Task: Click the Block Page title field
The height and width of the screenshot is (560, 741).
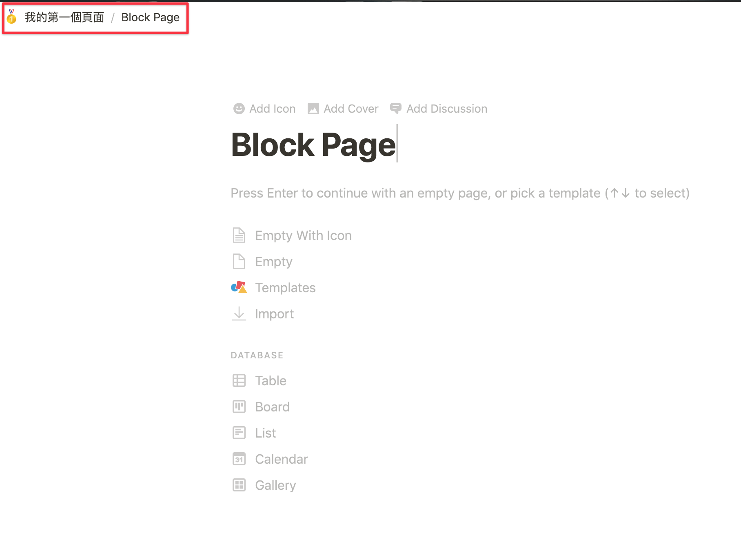Action: tap(313, 144)
